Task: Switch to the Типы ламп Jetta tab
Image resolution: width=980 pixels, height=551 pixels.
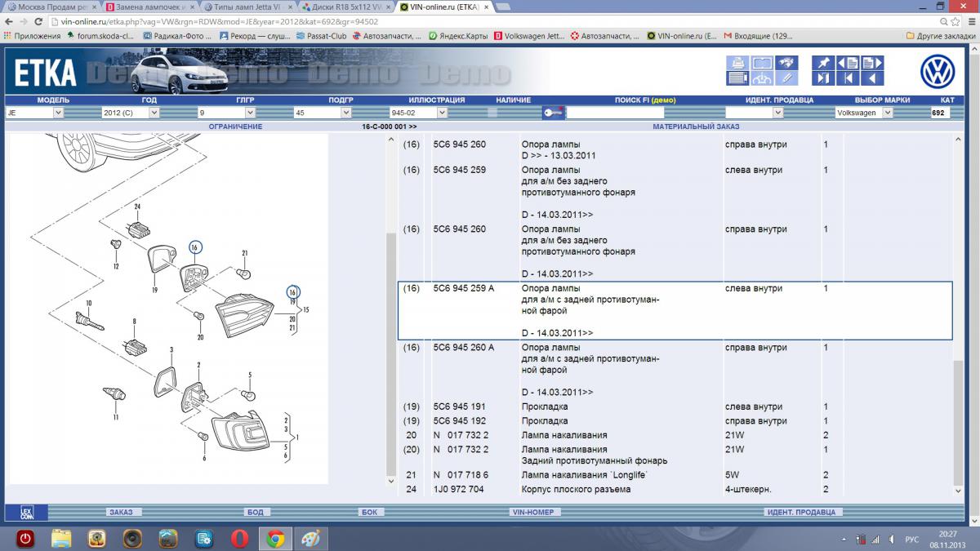Action: [247, 7]
